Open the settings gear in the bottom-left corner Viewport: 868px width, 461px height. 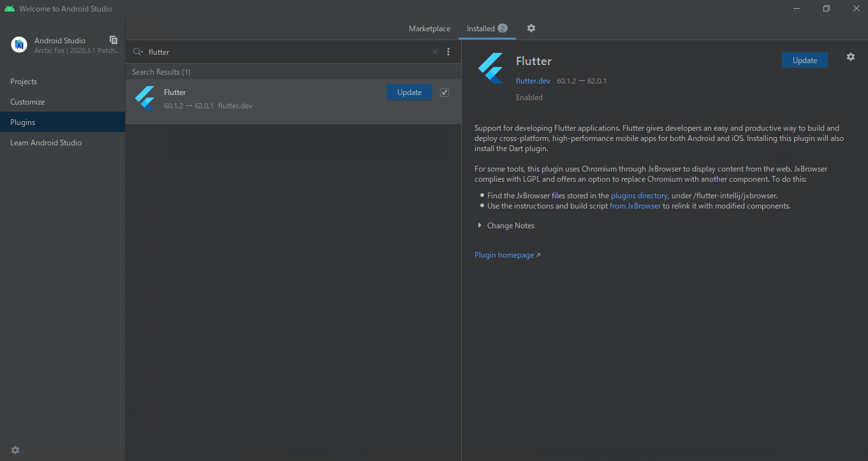15,450
